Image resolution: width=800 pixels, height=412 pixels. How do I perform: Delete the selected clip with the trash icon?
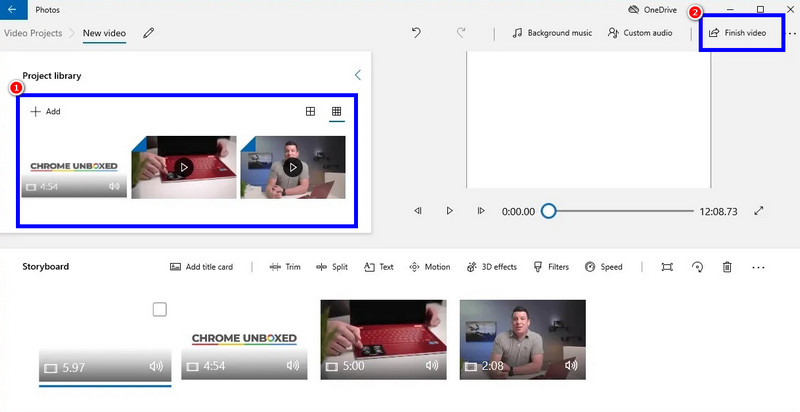727,267
